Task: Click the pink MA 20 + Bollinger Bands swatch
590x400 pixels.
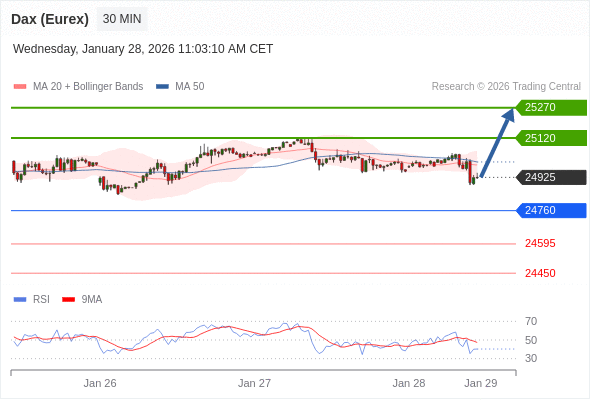Action: tap(20, 87)
